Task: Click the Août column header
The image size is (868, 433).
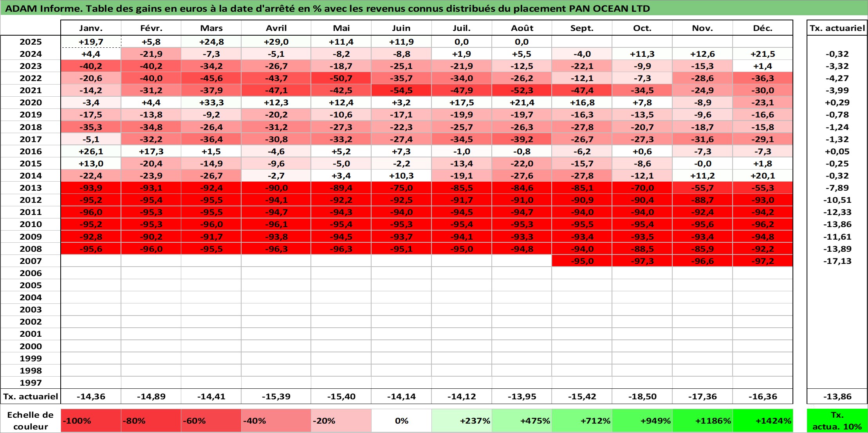Action: click(522, 28)
